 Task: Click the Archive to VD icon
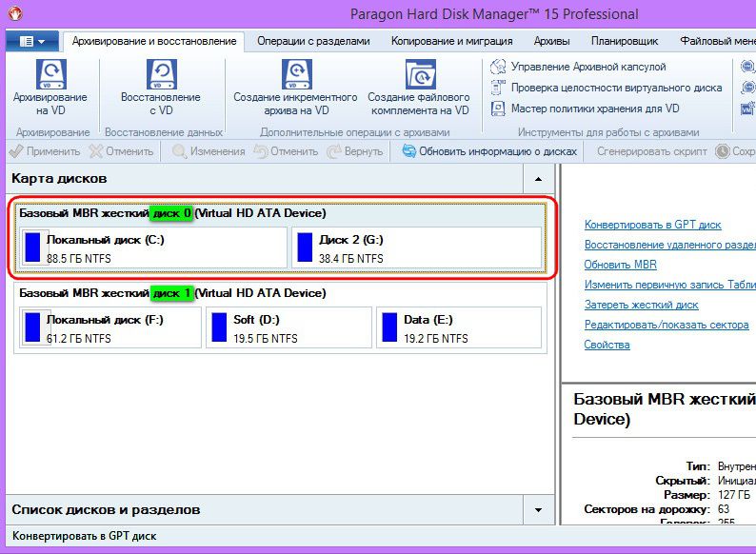coord(50,74)
